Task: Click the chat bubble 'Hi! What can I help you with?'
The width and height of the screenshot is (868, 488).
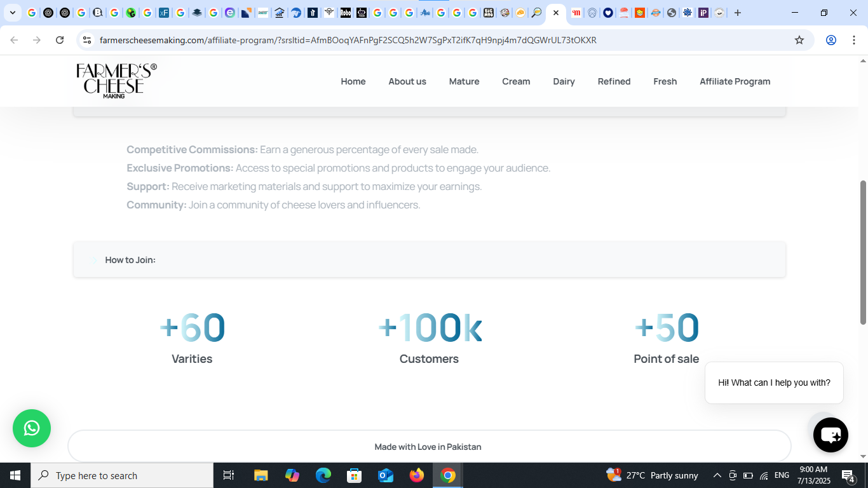Action: coord(774,383)
